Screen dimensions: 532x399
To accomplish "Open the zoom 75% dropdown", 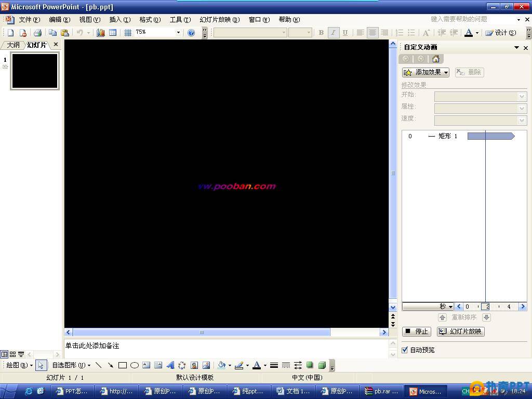I will point(178,33).
